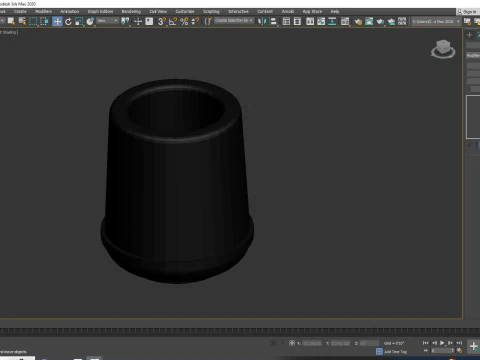The height and width of the screenshot is (360, 480).
Task: Toggle Layer Explorer icon
Action: (297, 22)
